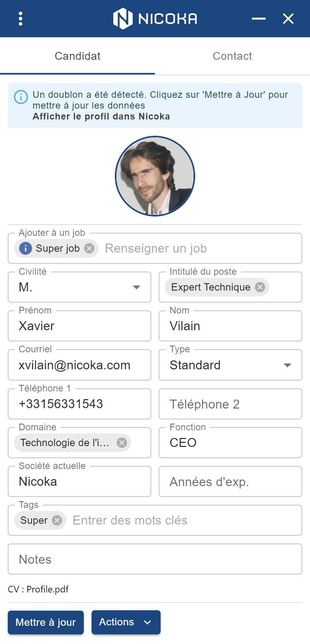This screenshot has width=310, height=644.
Task: Click the Nicoka logo in header
Action: tap(155, 19)
